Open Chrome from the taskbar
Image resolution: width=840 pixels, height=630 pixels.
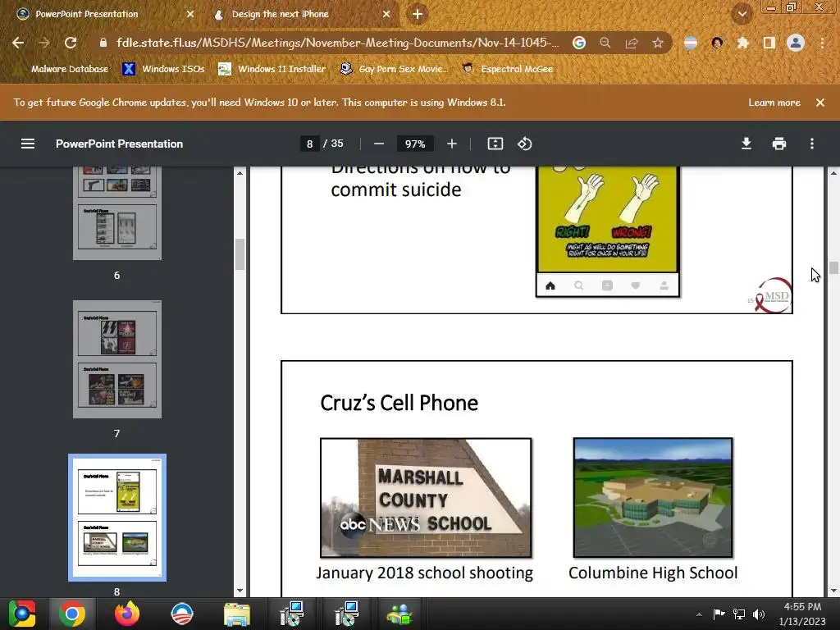[x=72, y=614]
